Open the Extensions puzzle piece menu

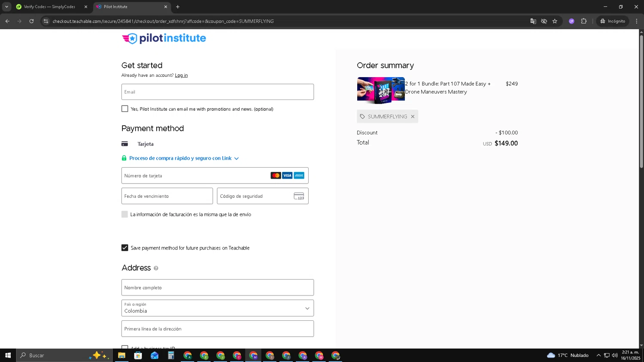pyautogui.click(x=584, y=21)
